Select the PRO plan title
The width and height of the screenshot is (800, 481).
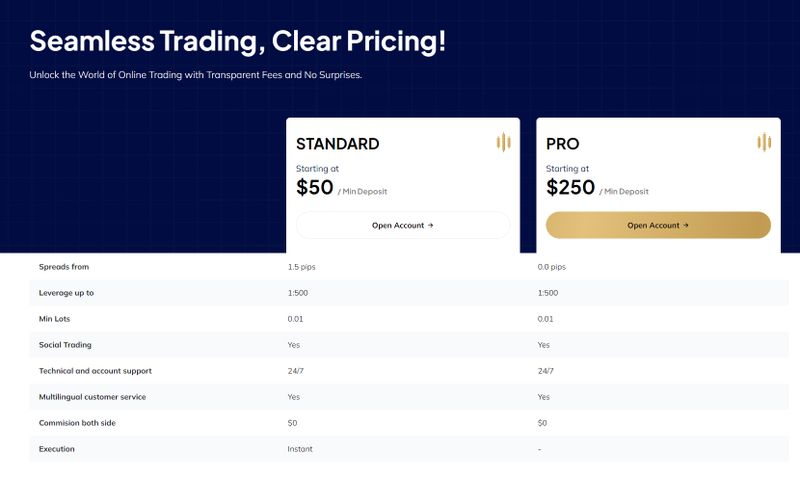click(563, 144)
